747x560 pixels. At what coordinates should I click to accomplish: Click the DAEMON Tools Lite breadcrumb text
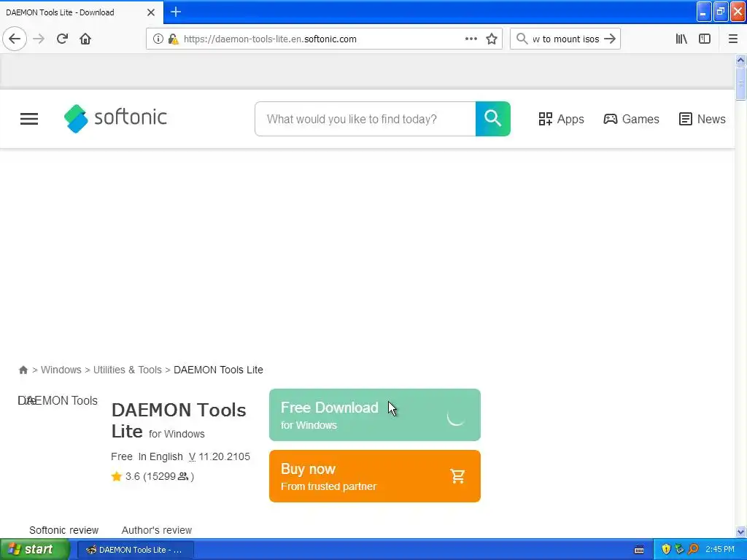218,370
